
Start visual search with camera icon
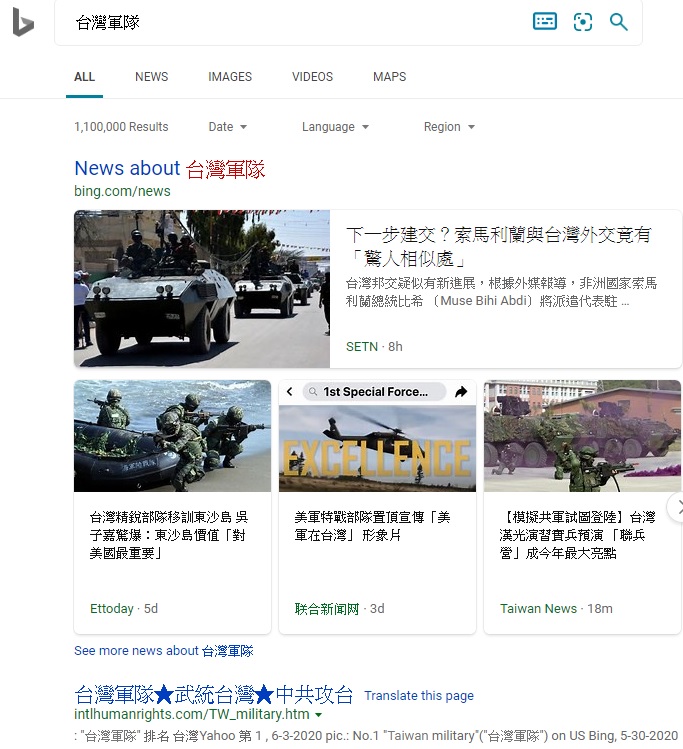click(x=583, y=22)
